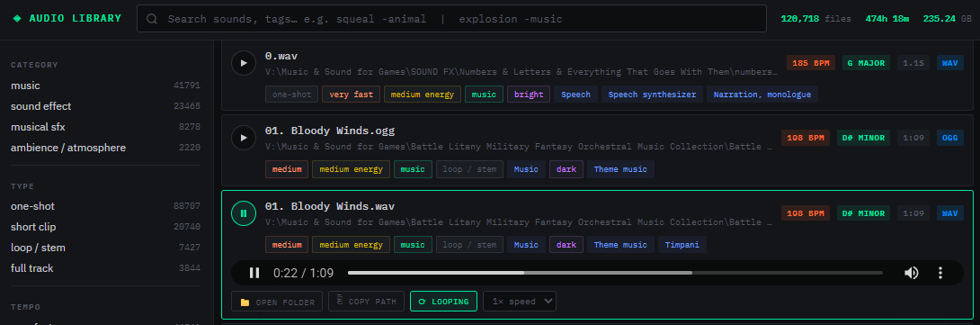Select the very fast tag on 0.wav
Viewport: 980px width, 325px height.
click(351, 95)
